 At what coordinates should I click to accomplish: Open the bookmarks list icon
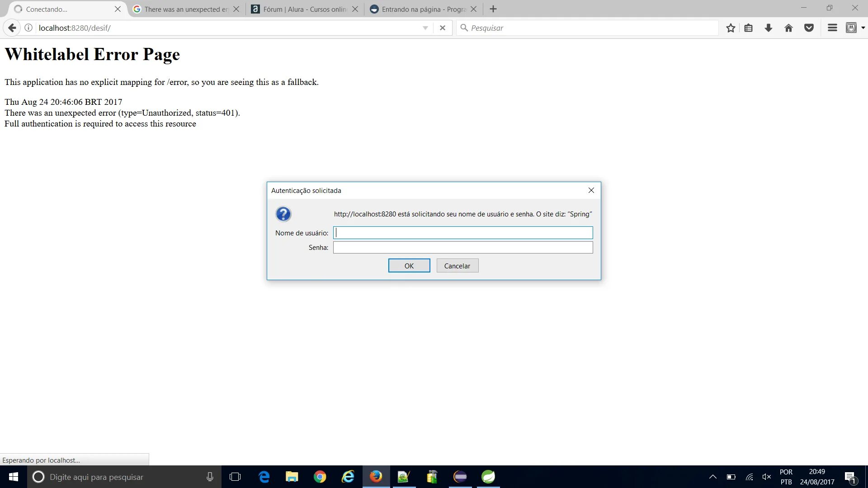(749, 28)
